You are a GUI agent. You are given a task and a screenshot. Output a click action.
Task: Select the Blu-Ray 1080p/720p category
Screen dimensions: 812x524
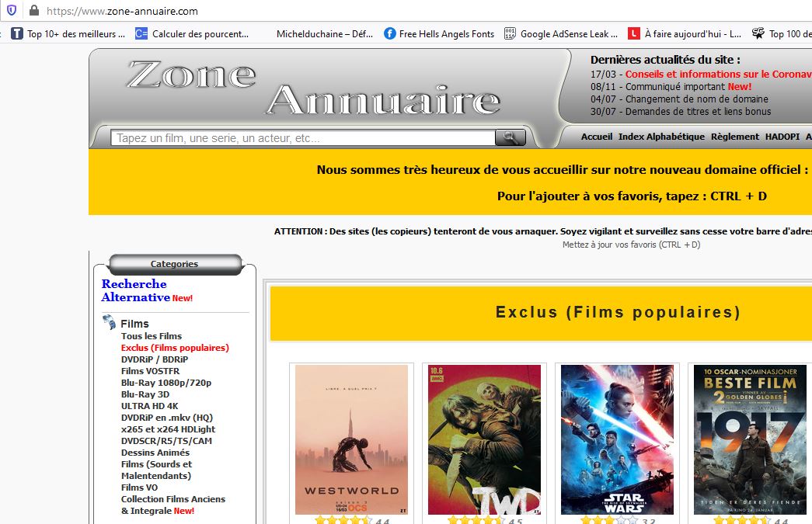[166, 383]
